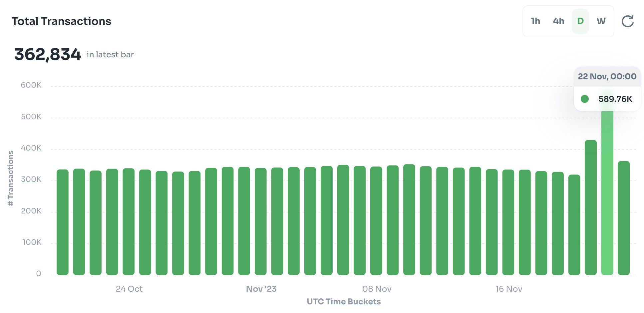
Task: Click the Total Transactions title
Action: (62, 21)
